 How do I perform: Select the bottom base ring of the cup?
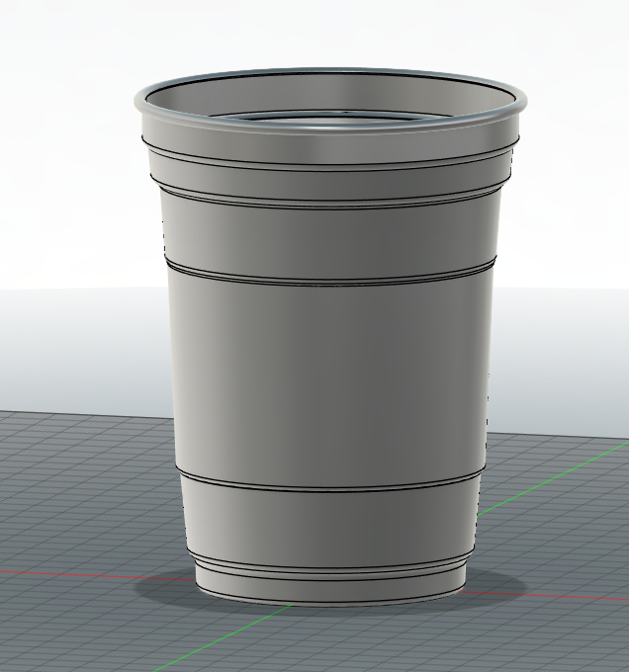point(330,590)
